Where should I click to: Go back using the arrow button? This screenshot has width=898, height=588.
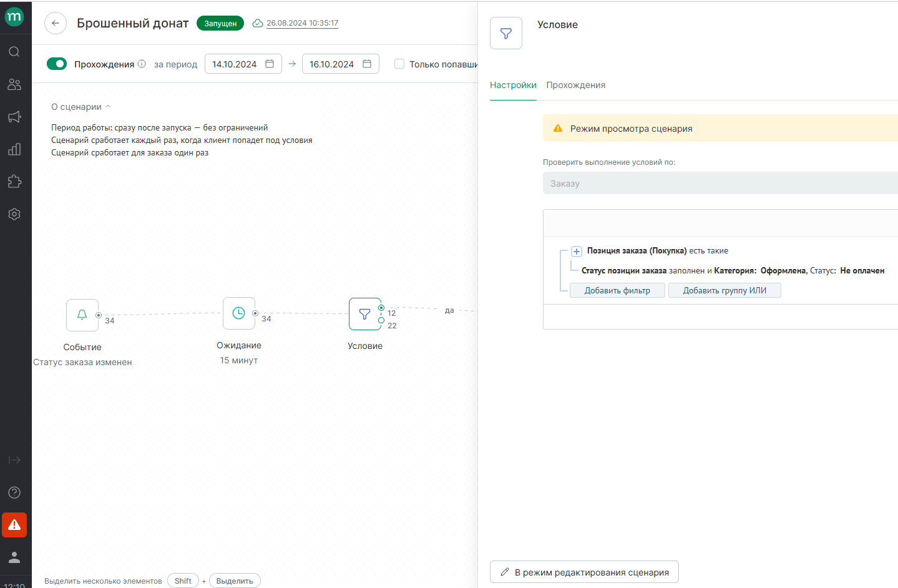(x=56, y=23)
